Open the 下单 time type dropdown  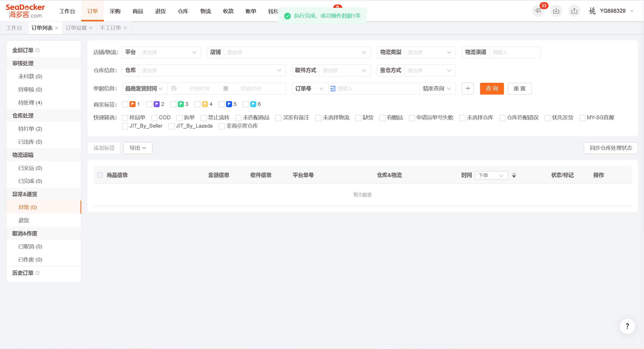(491, 175)
